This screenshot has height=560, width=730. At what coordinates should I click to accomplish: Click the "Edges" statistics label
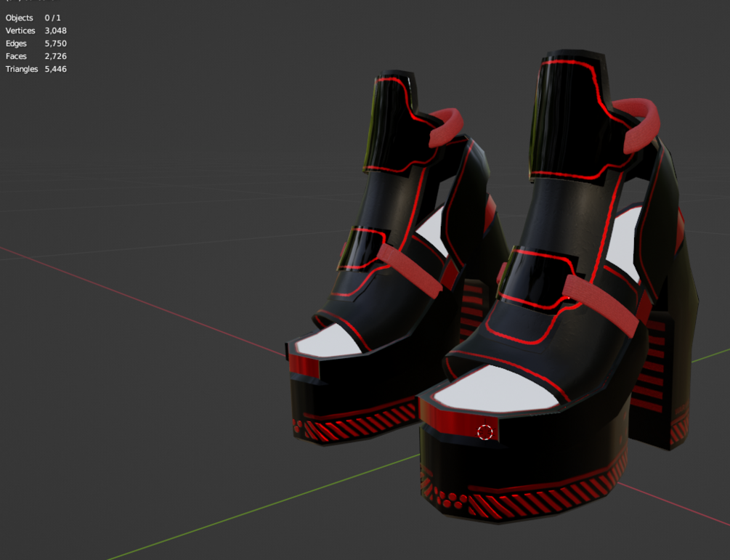16,44
